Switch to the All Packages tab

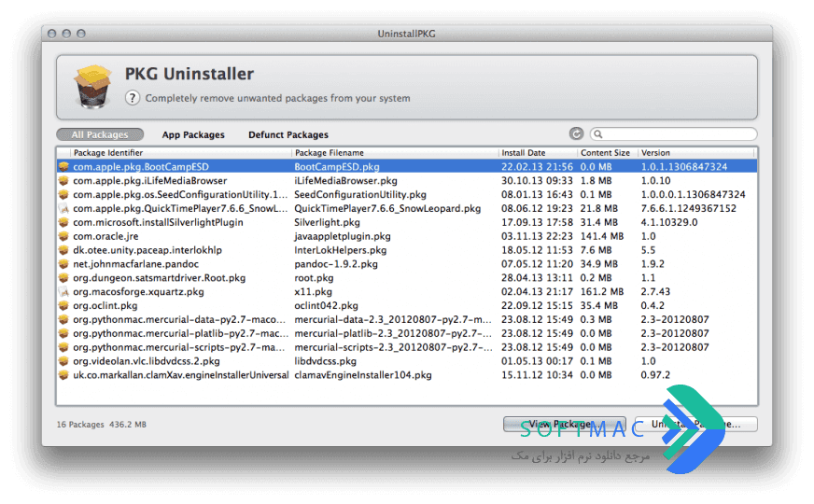click(x=100, y=134)
